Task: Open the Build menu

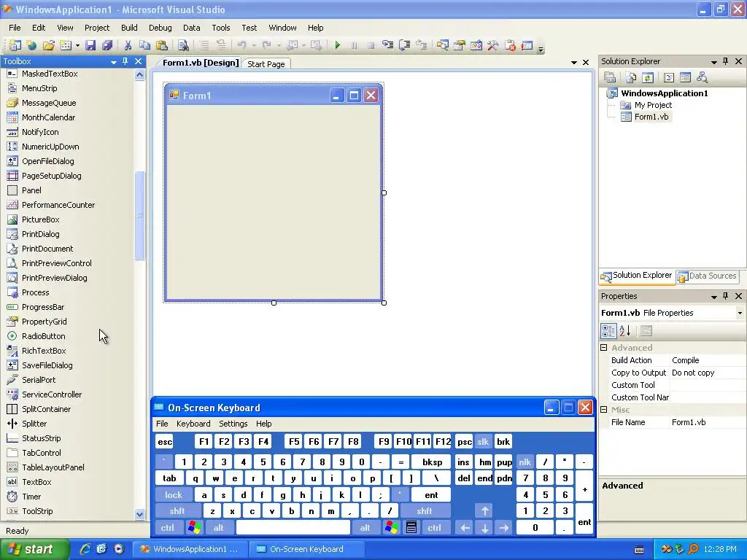Action: click(129, 28)
